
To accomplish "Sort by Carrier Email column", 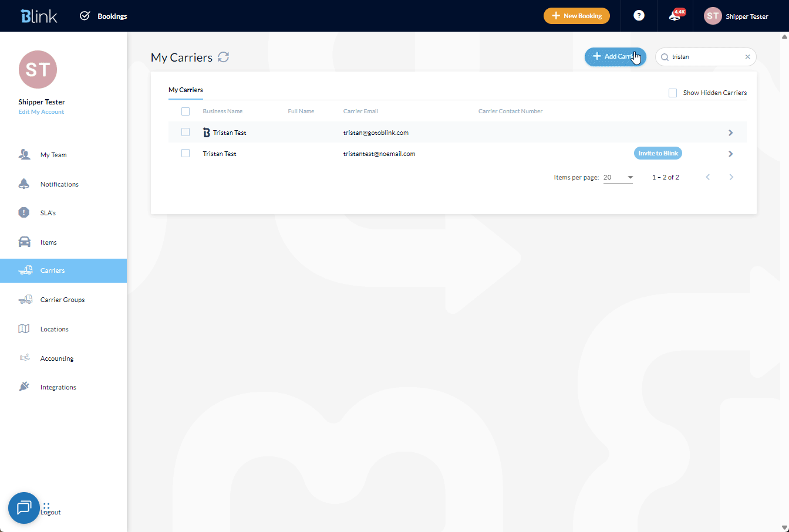I will (x=360, y=111).
